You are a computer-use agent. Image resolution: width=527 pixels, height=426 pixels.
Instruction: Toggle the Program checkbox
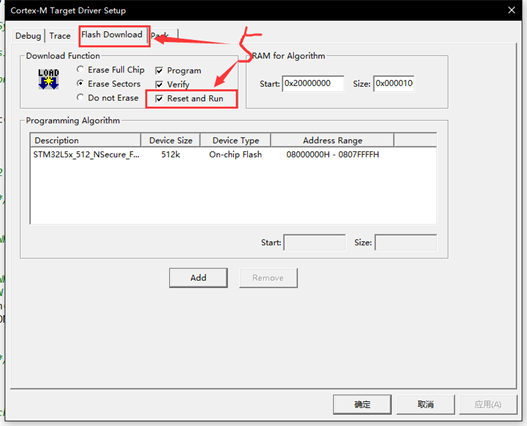[159, 71]
